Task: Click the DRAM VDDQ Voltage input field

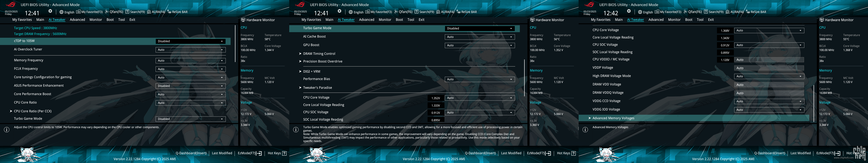Action: coord(769,93)
